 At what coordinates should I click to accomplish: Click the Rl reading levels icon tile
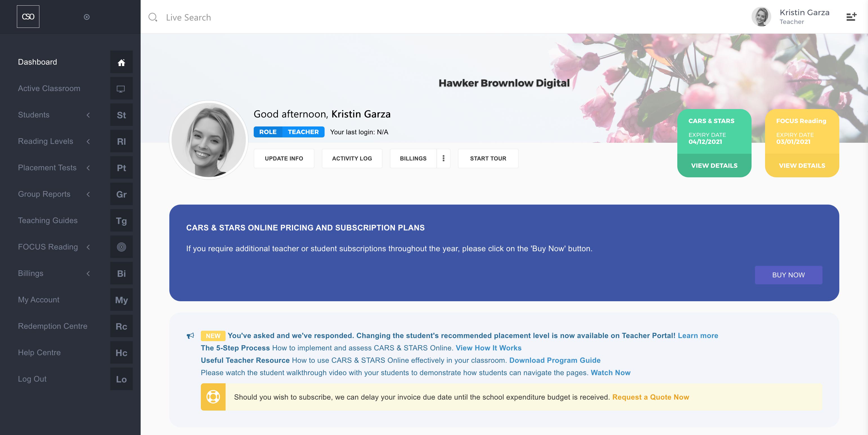(121, 141)
